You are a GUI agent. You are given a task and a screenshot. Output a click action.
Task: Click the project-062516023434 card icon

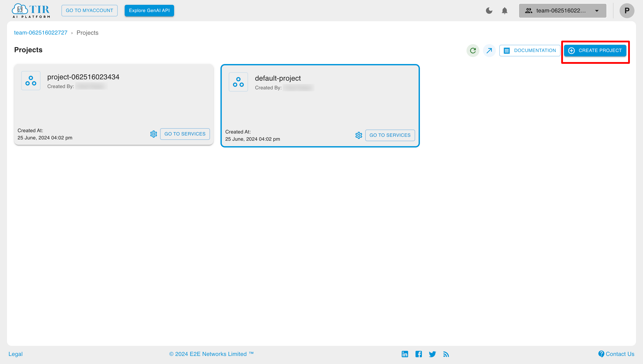coord(31,80)
